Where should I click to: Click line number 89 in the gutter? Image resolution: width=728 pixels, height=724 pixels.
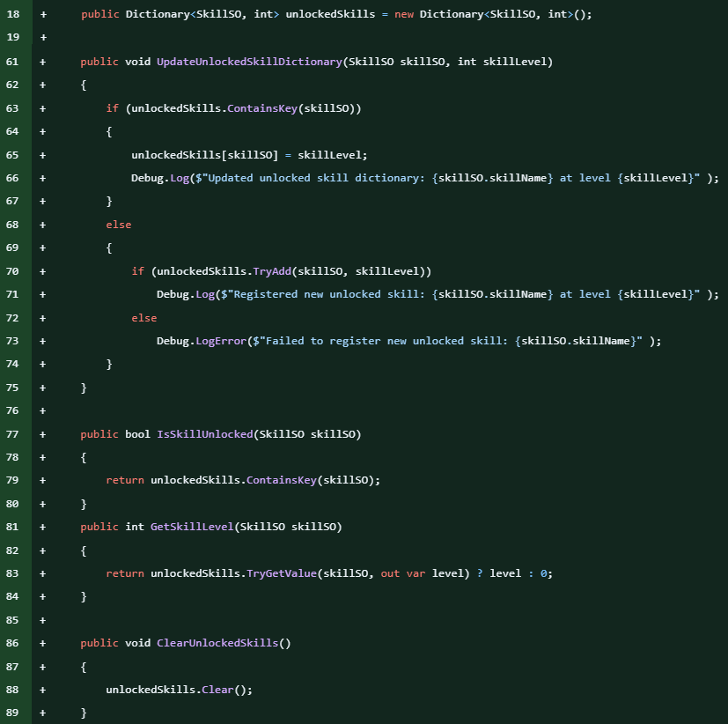click(x=12, y=713)
